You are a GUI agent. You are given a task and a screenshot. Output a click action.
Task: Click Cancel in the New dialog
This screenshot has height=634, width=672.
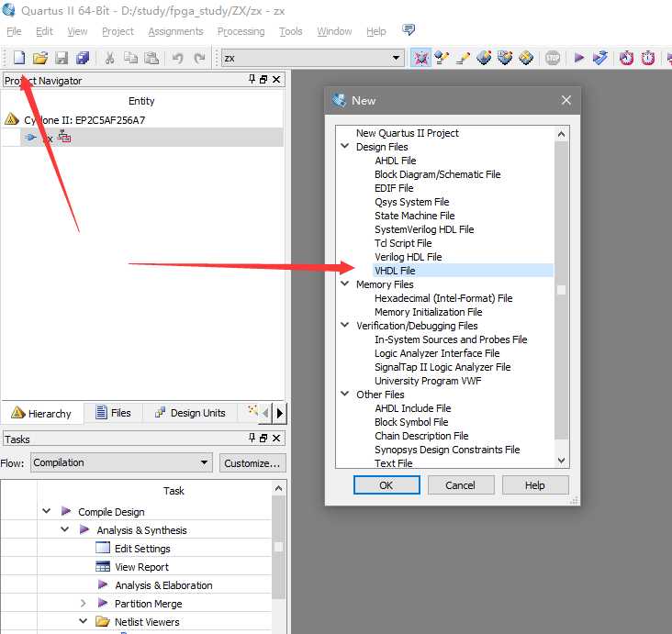coord(461,485)
